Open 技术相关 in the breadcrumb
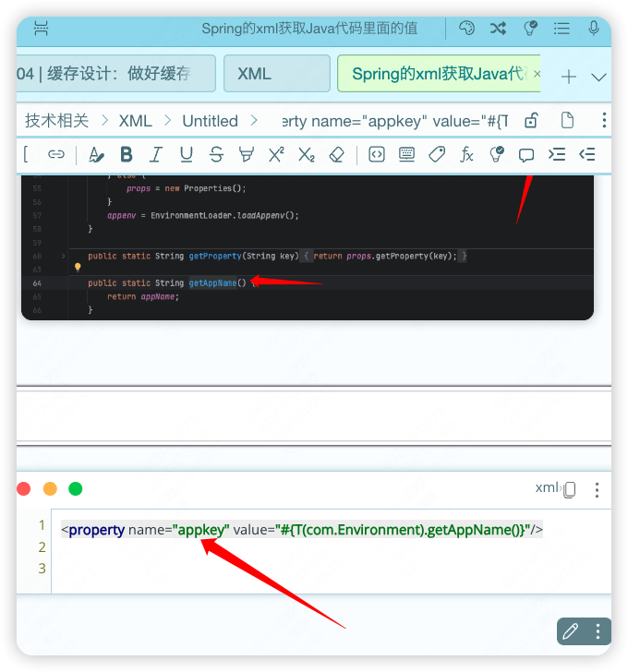The height and width of the screenshot is (672, 628). point(56,121)
